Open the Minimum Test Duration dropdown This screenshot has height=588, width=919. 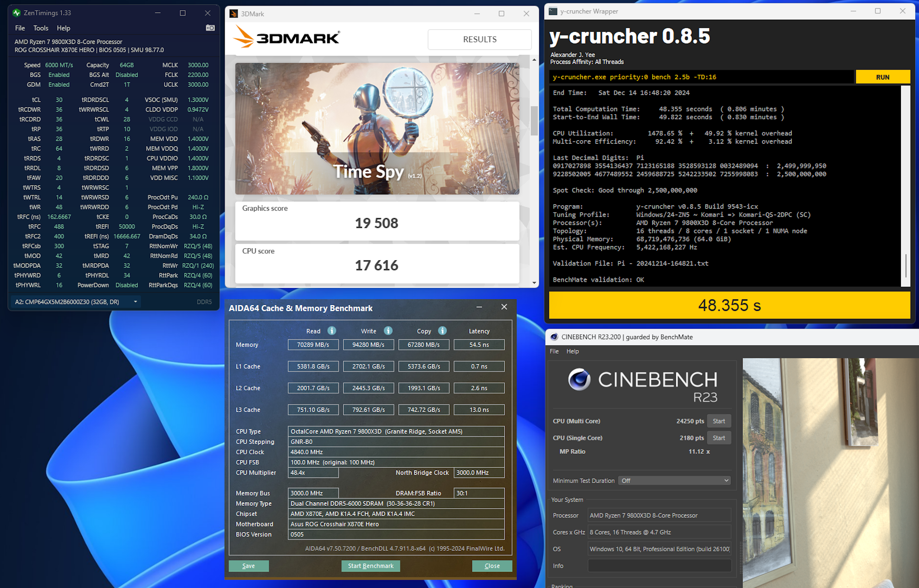pos(674,480)
